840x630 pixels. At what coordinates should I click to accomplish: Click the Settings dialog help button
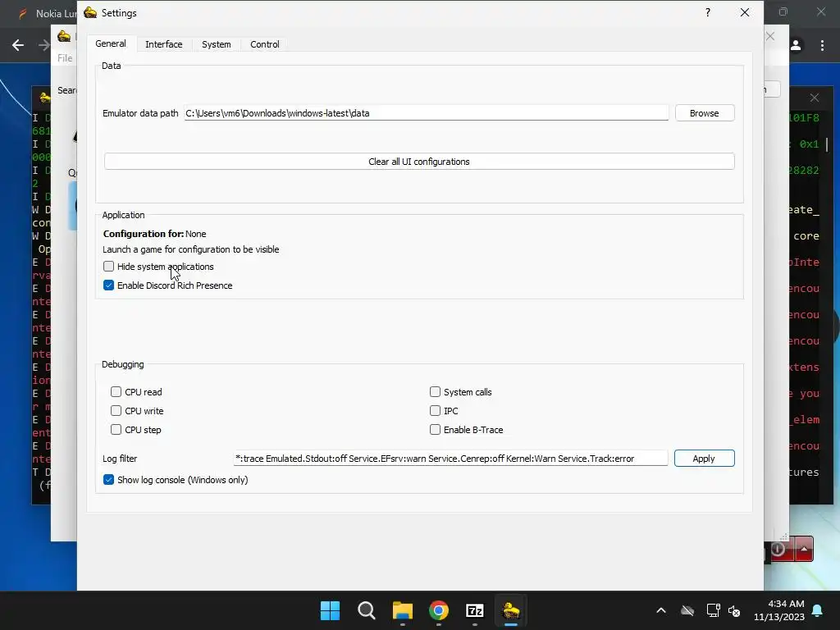tap(708, 12)
